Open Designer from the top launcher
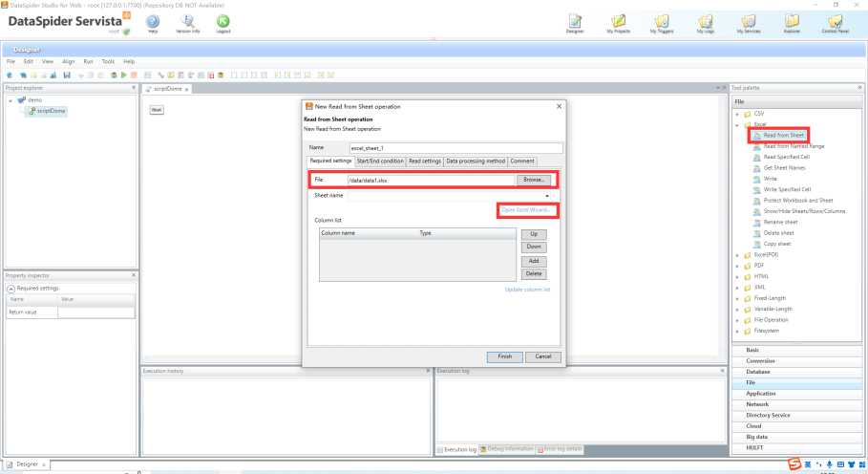868x474 pixels. tap(575, 23)
